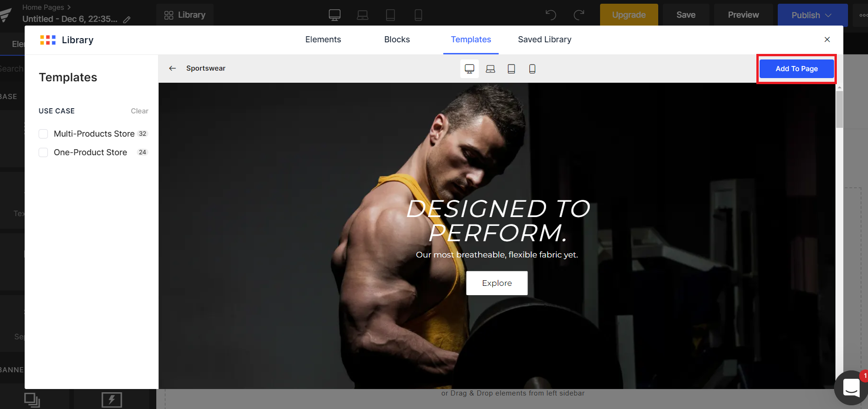Viewport: 868px width, 409px height.
Task: Open the Saved Library tab
Action: tap(545, 40)
